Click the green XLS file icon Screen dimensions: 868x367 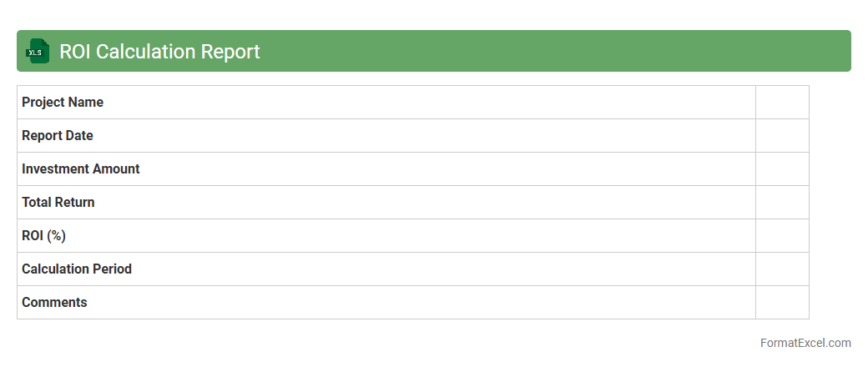coord(38,51)
